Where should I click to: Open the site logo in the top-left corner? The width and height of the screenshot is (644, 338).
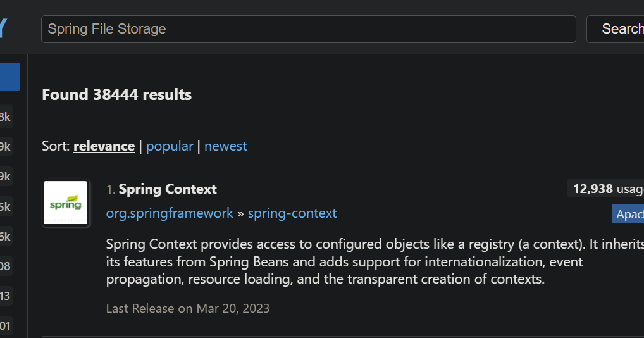pos(3,28)
